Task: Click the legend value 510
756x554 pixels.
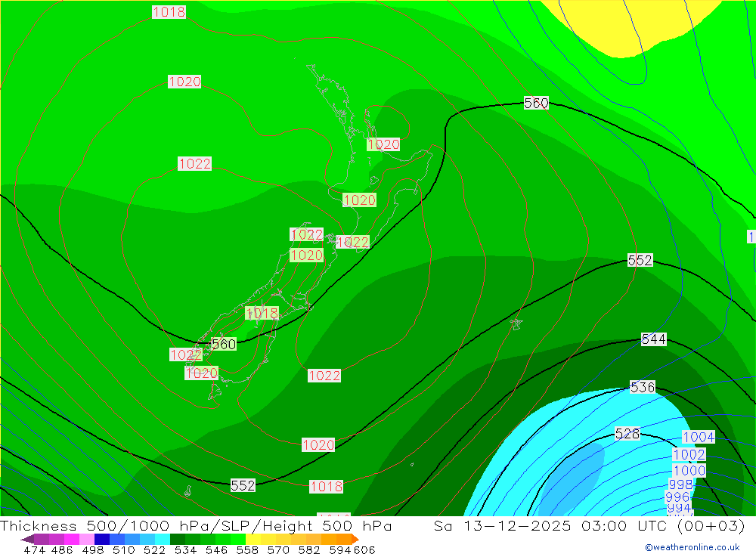Action: [123, 549]
